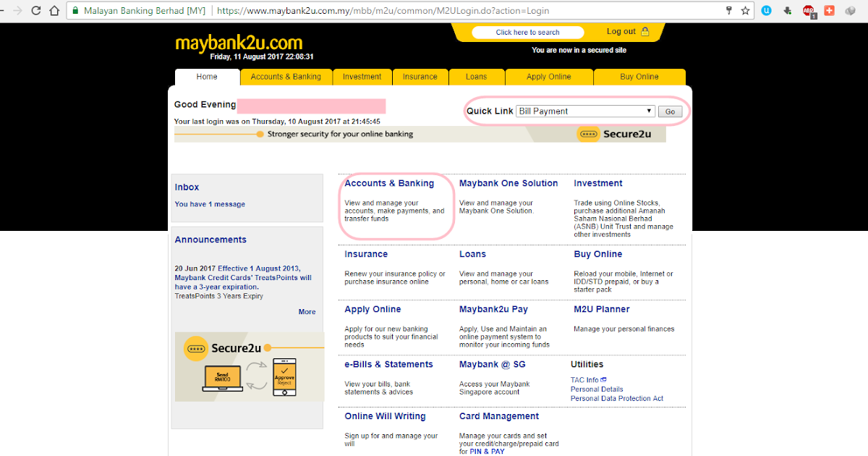Viewport: 868px width, 456px height.
Task: Open the Adblock Plus extension icon
Action: (x=809, y=11)
